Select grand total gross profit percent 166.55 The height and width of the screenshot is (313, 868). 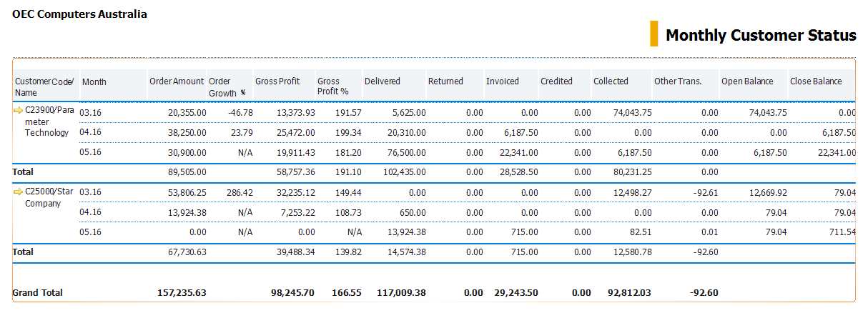point(347,293)
